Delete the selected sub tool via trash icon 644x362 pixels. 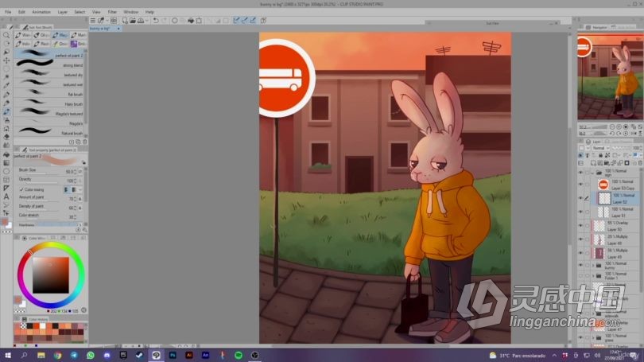(x=84, y=142)
